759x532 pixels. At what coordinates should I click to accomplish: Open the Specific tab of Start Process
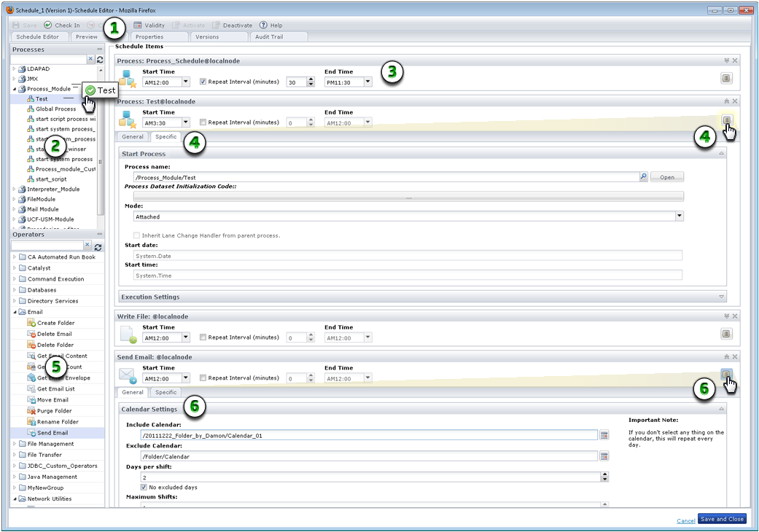coord(165,136)
